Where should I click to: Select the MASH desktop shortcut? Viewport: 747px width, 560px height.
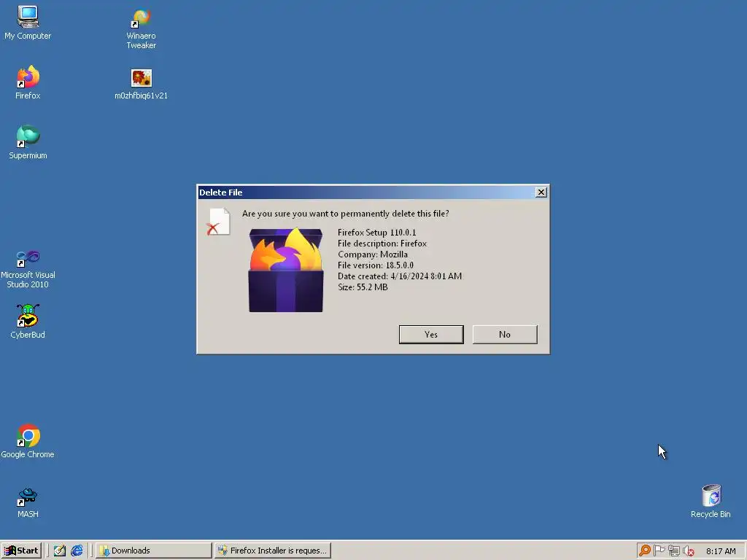28,503
